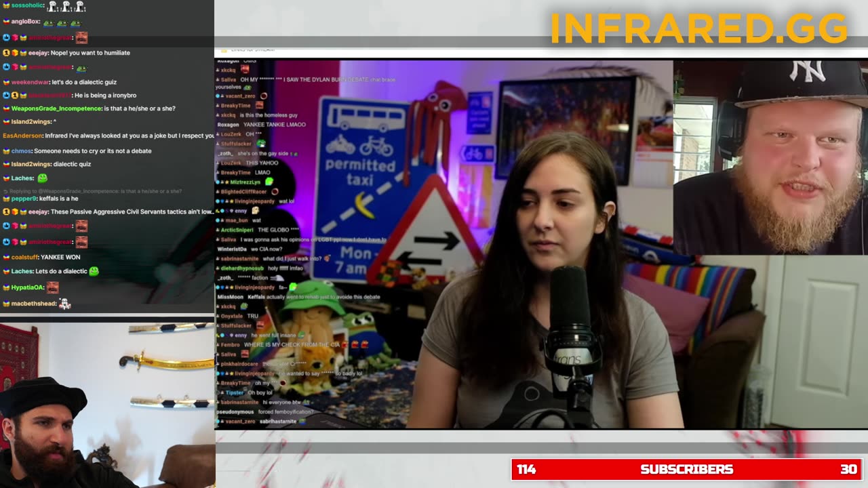Image resolution: width=868 pixels, height=488 pixels.
Task: Click the chmos username
Action: [22, 151]
